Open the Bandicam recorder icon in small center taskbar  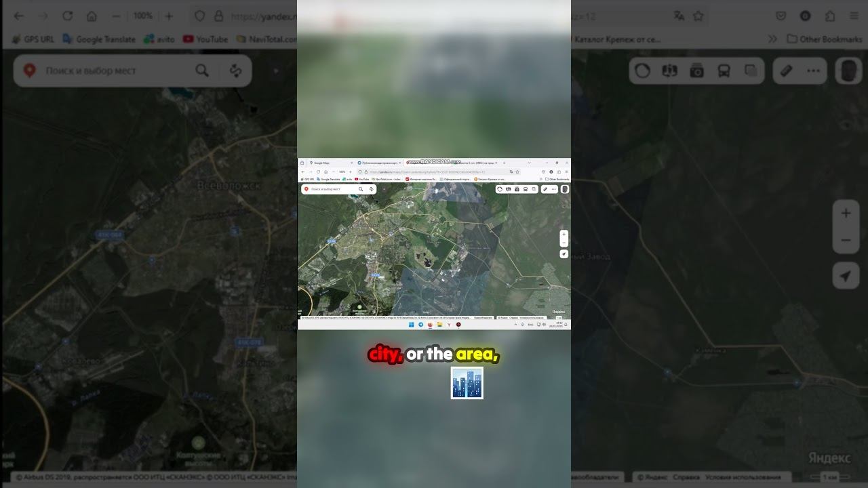[x=458, y=325]
